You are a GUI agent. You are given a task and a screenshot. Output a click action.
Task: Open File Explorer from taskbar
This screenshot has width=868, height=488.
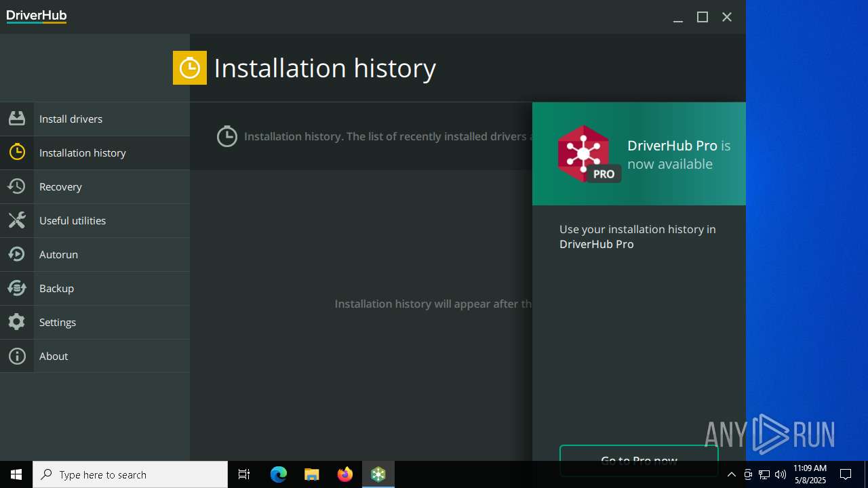pyautogui.click(x=311, y=474)
